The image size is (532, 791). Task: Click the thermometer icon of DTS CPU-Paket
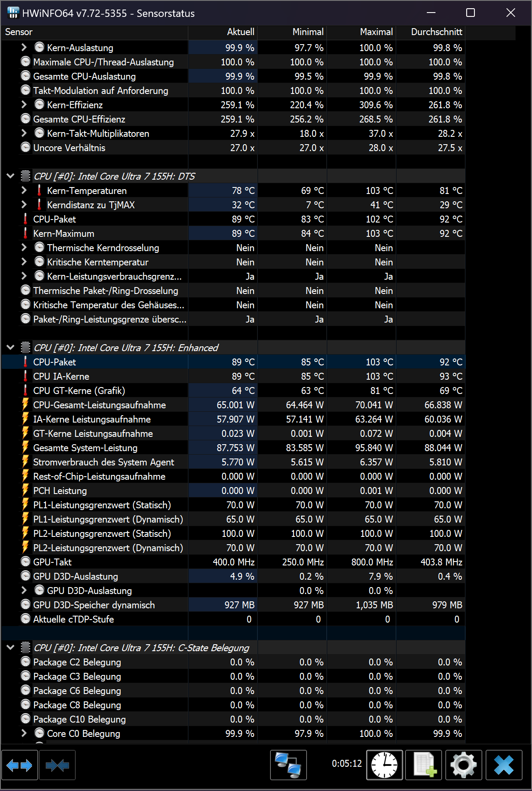[26, 219]
